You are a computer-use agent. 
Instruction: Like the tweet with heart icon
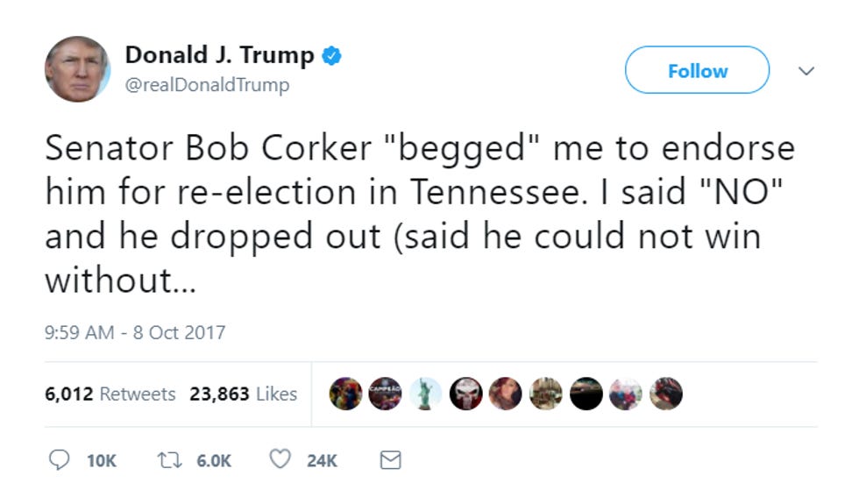pyautogui.click(x=280, y=459)
